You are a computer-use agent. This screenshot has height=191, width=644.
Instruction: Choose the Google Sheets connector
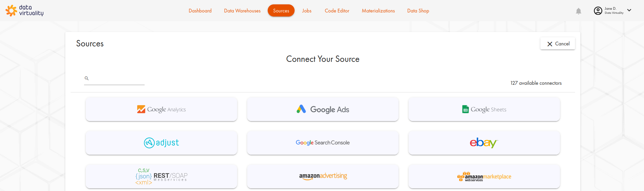[484, 109]
